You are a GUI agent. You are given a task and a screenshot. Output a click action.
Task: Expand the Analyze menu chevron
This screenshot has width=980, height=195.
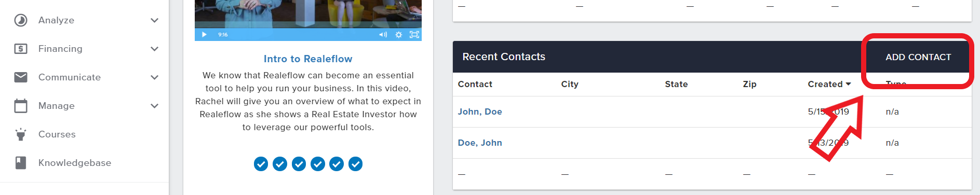154,20
